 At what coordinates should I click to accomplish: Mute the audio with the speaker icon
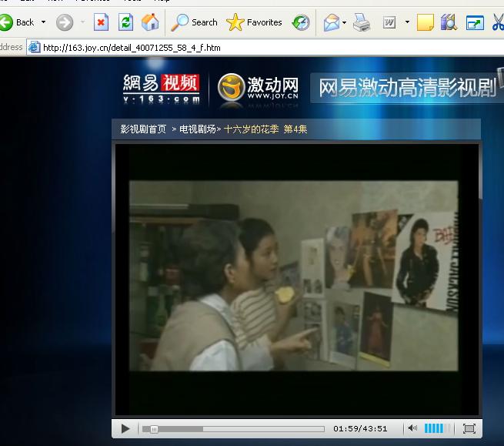coord(412,428)
